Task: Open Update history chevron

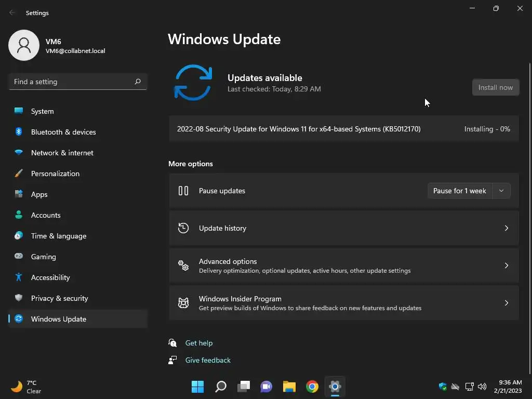Action: pyautogui.click(x=506, y=228)
